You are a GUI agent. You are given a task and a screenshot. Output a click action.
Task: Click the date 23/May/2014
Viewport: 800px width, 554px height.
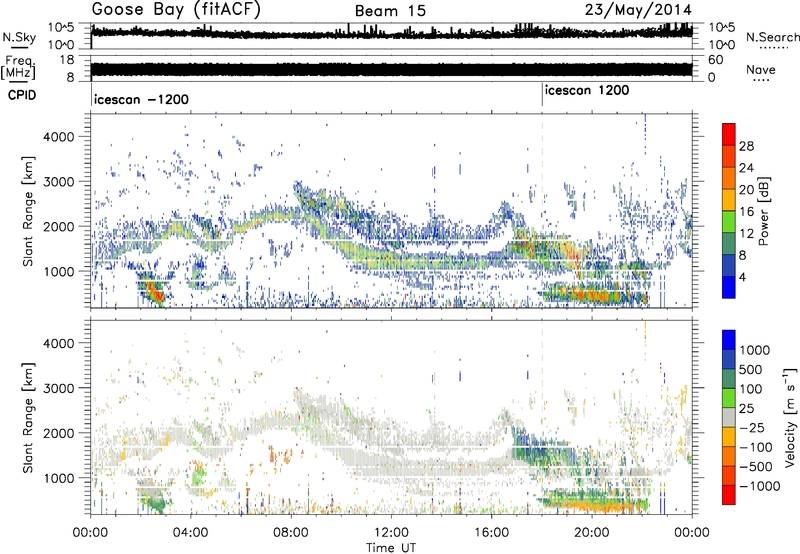[638, 10]
